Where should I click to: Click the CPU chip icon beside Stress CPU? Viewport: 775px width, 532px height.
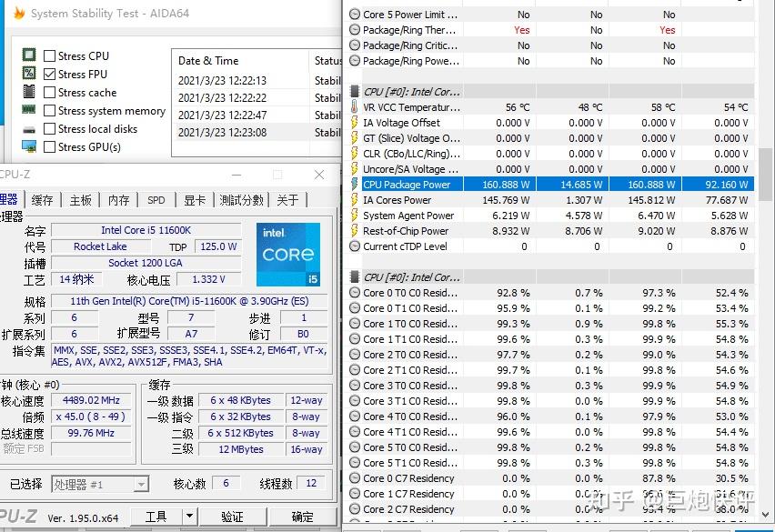[29, 55]
